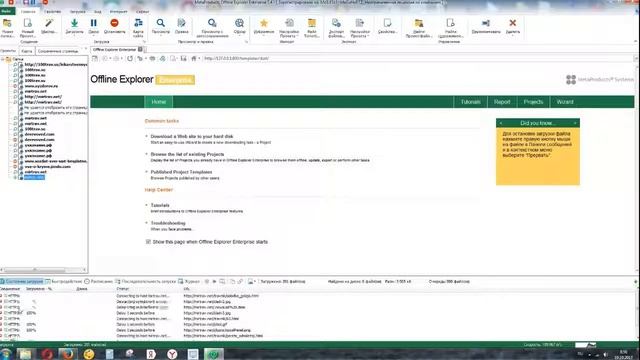The image size is (640, 360).
Task: Click the magnifier Browse icon
Action: click(x=161, y=23)
